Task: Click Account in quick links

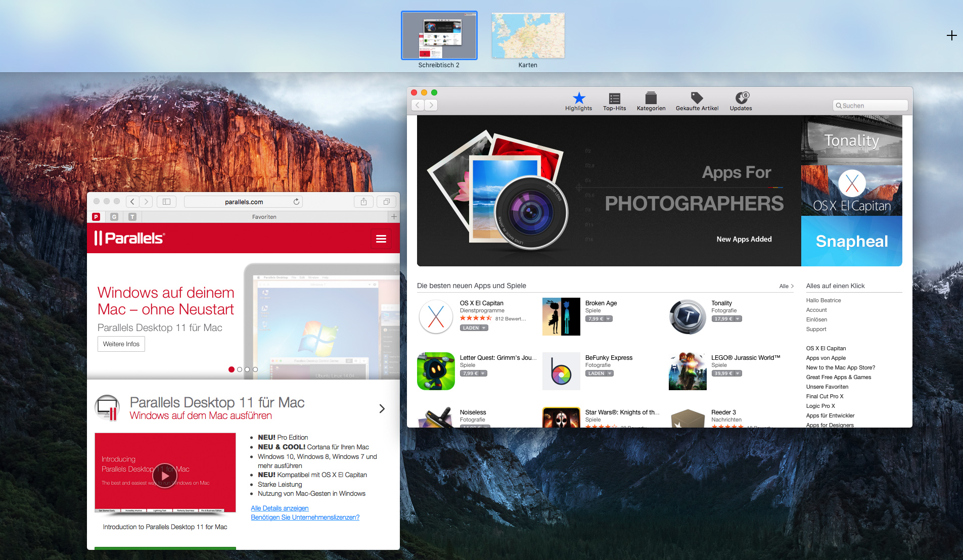Action: click(x=816, y=310)
